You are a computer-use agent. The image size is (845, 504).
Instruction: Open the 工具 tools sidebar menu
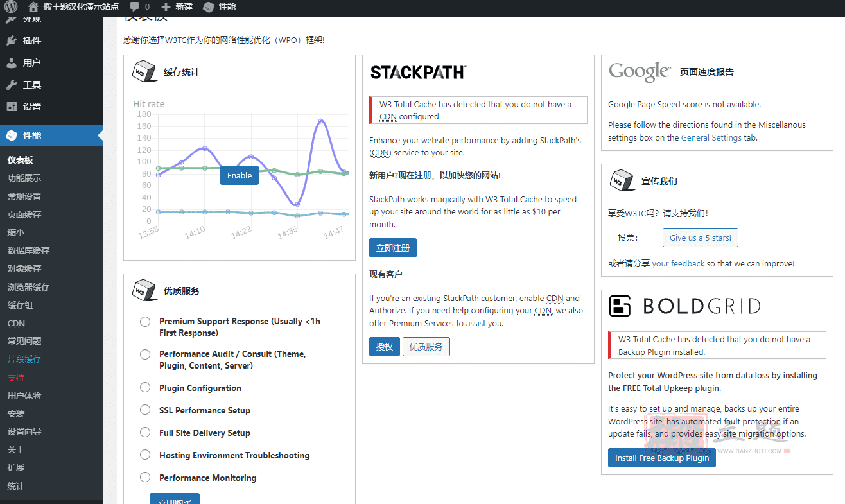pyautogui.click(x=51, y=85)
